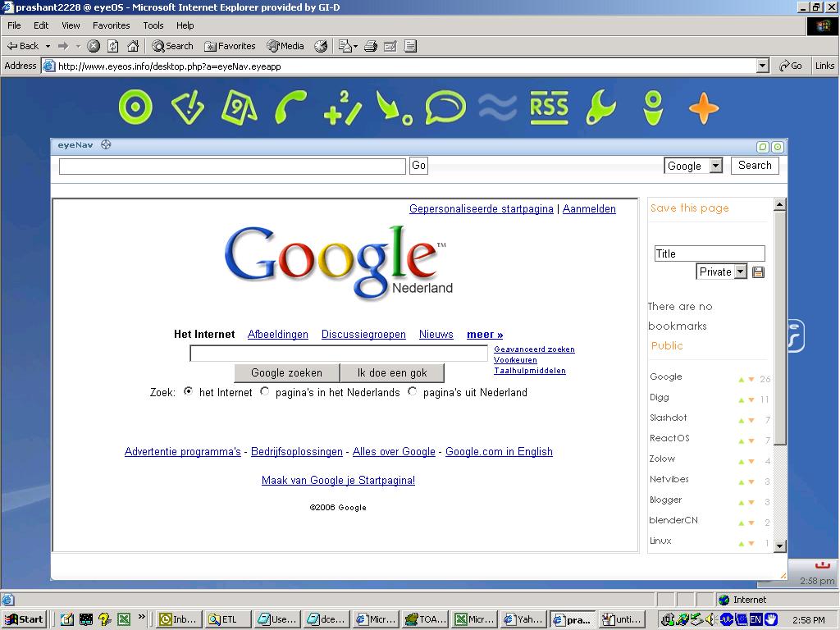Click the IE Go button beside address bar
Screen dimensions: 840x630
pos(791,66)
